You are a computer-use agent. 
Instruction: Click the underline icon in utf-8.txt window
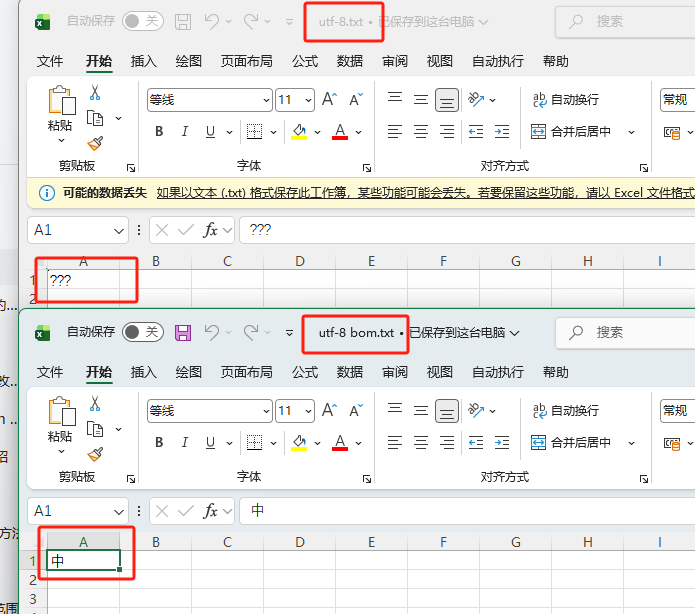210,132
